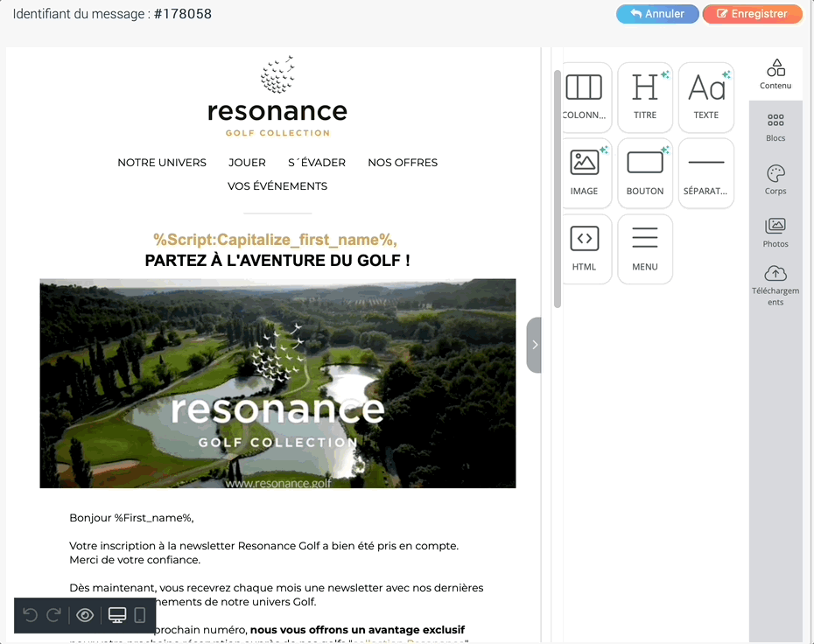Select the golf course hero image
The width and height of the screenshot is (814, 644).
[x=277, y=383]
